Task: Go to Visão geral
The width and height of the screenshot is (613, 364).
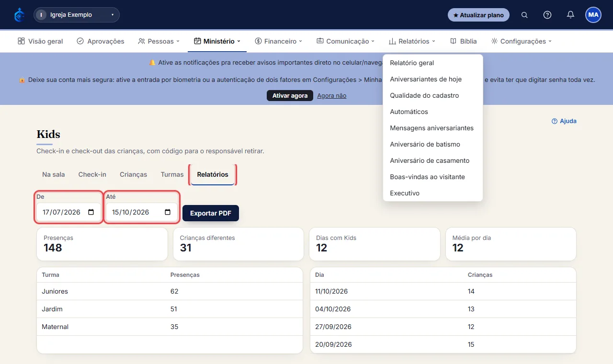Action: (x=40, y=41)
